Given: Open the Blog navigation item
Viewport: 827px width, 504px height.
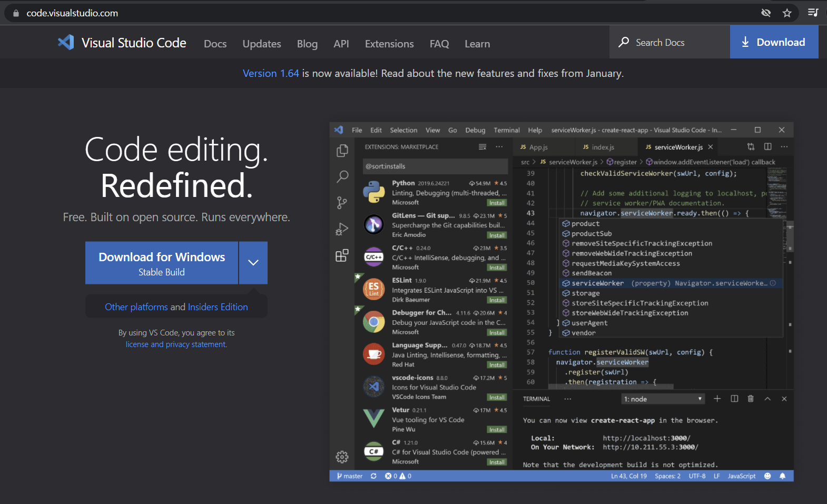Looking at the screenshot, I should 307,44.
